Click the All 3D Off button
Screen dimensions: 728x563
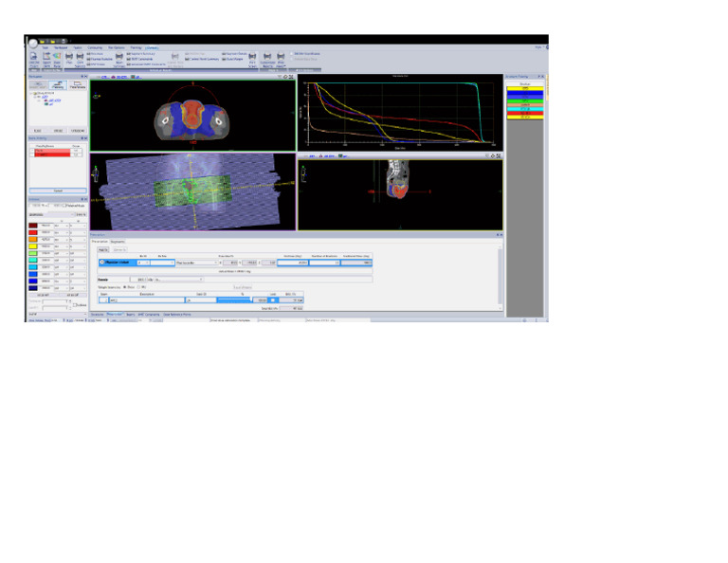point(72,295)
